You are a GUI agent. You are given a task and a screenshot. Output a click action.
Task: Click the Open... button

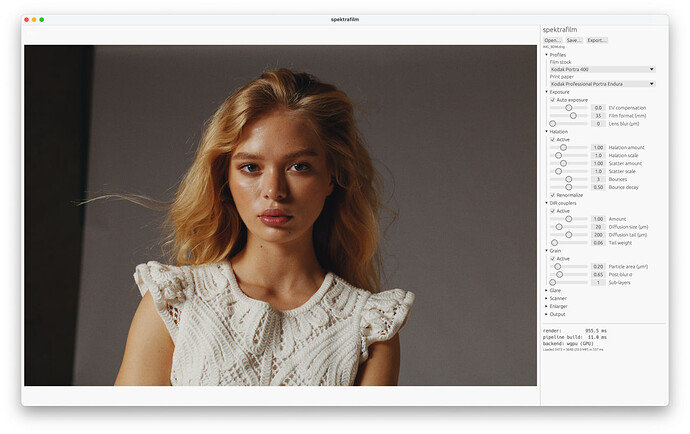coord(552,40)
